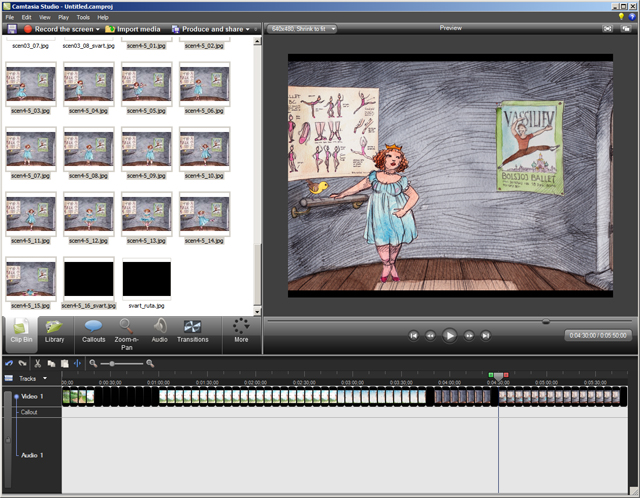
Task: Click the Audio 1 track label
Action: (x=32, y=455)
